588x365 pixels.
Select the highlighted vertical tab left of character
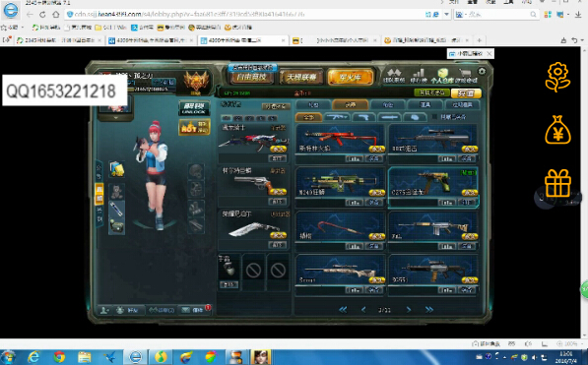tap(99, 194)
